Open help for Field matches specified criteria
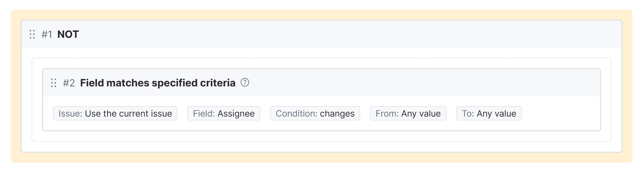Screen dimensions: 644x175 click(245, 83)
